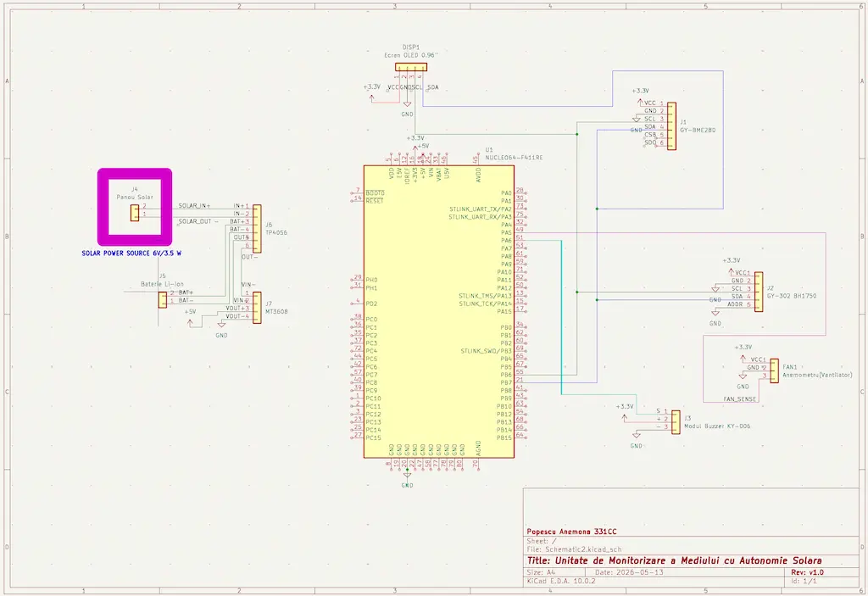Click the MT3608 value label
Screen dimensions: 868x596
(276, 311)
